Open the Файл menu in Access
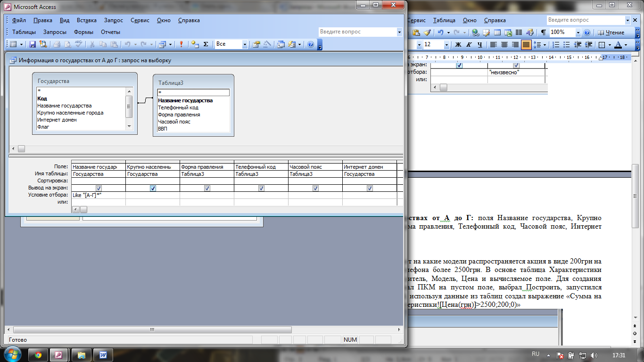 pyautogui.click(x=19, y=20)
